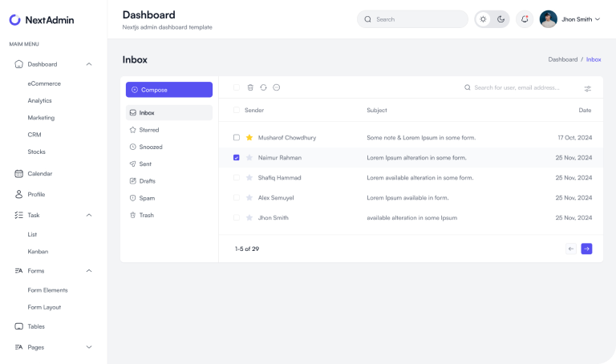Uncheck the Naimur Rahman email checkbox
This screenshot has width=616, height=364.
237,158
